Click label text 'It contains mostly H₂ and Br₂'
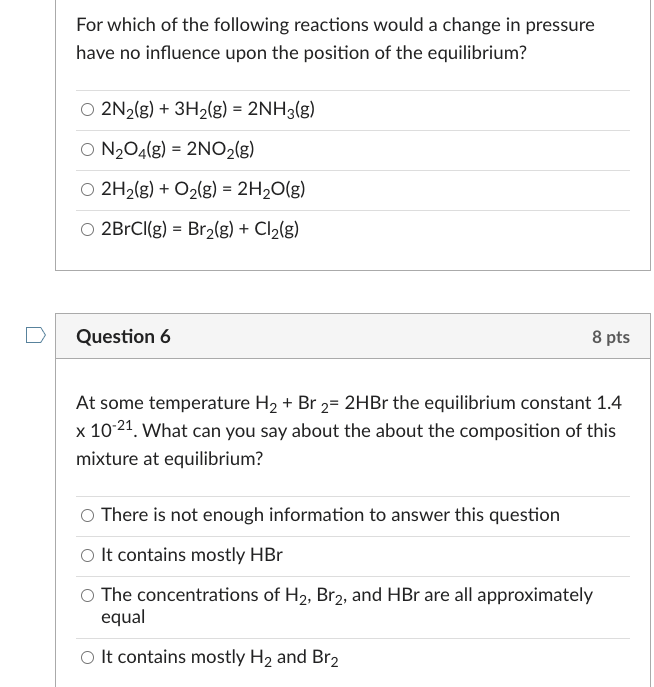Screen dimensions: 654x687 220,658
